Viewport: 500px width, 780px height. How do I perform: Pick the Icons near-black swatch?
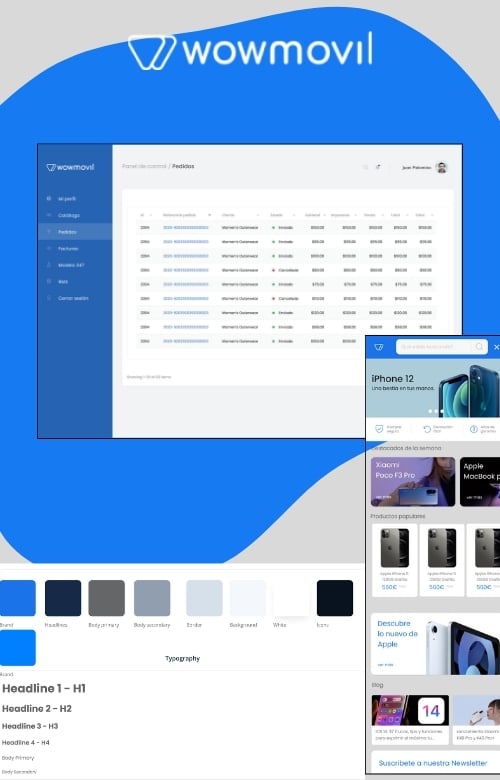point(335,597)
